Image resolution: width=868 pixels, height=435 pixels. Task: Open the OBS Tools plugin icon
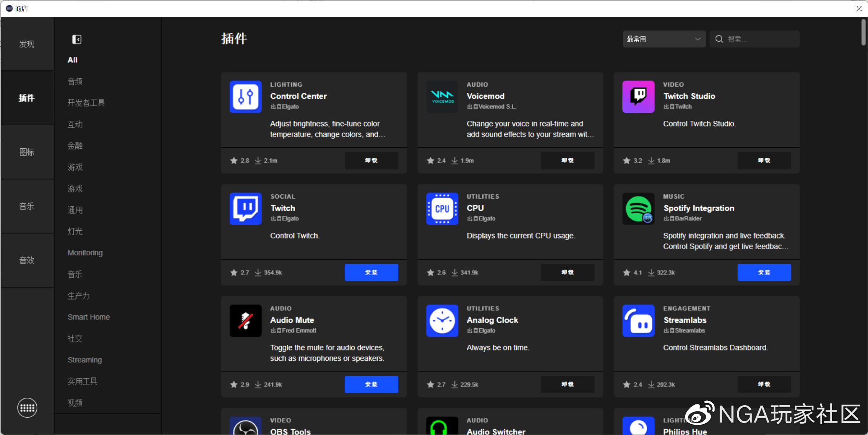point(246,426)
